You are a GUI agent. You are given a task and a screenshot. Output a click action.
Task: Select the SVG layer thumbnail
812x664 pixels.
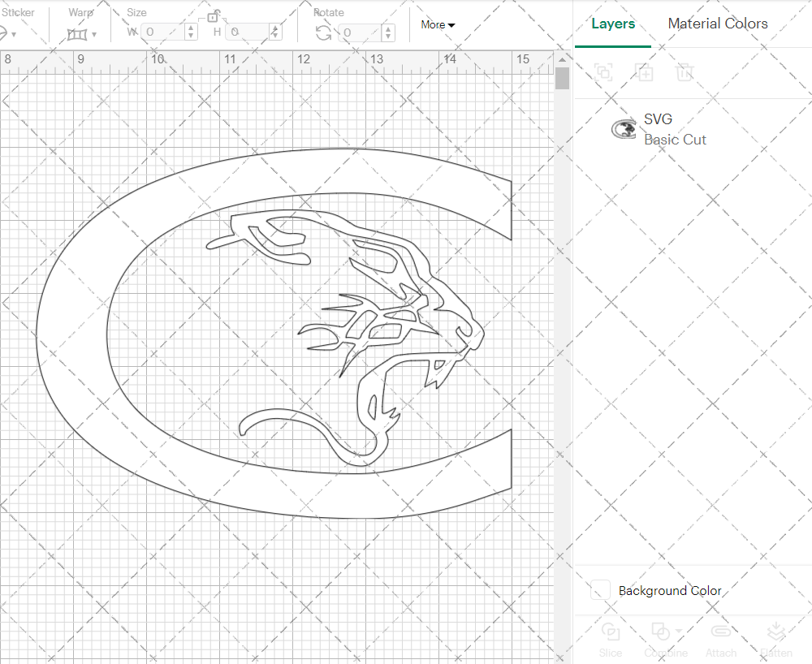624,129
